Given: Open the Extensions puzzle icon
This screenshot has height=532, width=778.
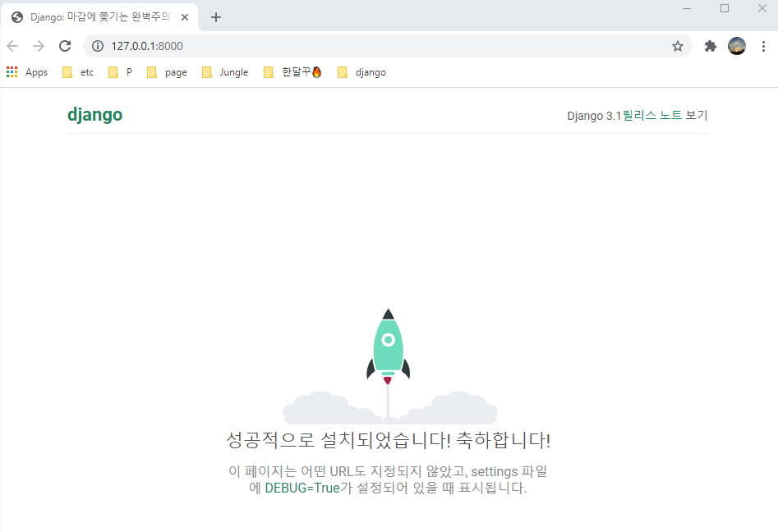Looking at the screenshot, I should pyautogui.click(x=710, y=46).
